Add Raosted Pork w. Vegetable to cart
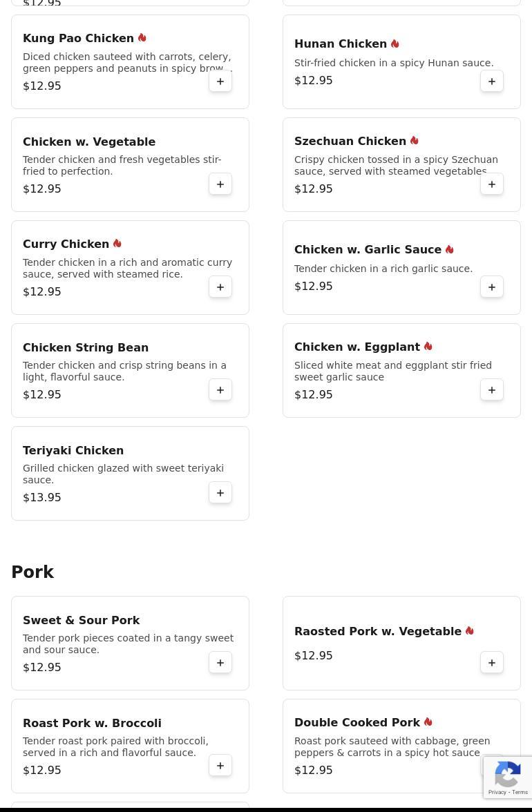532x812 pixels. (492, 663)
